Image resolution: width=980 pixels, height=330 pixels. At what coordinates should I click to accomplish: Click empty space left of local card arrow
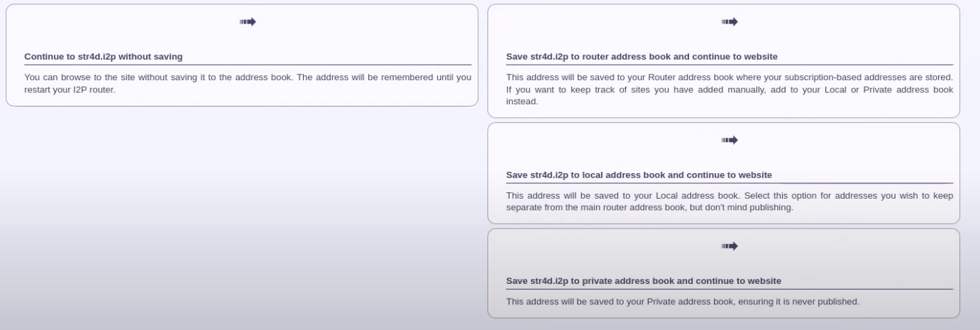click(610, 141)
